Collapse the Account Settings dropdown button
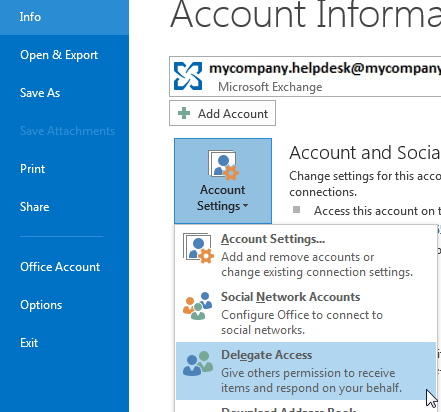The image size is (441, 412). click(x=223, y=181)
